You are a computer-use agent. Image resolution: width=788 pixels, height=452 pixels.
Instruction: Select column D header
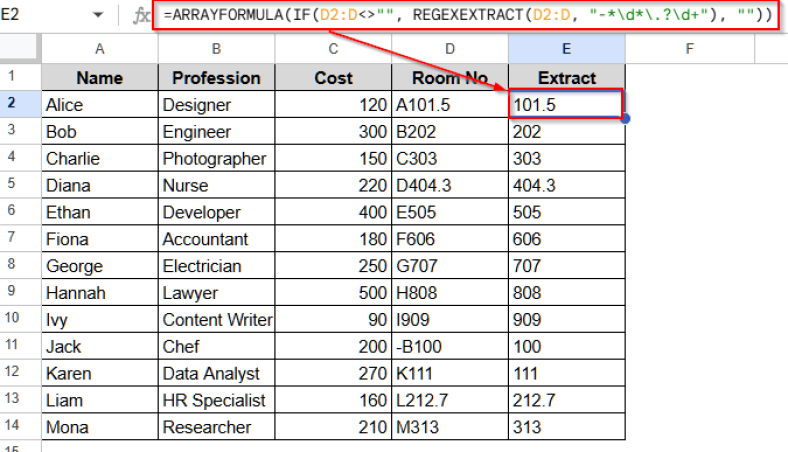click(x=450, y=49)
